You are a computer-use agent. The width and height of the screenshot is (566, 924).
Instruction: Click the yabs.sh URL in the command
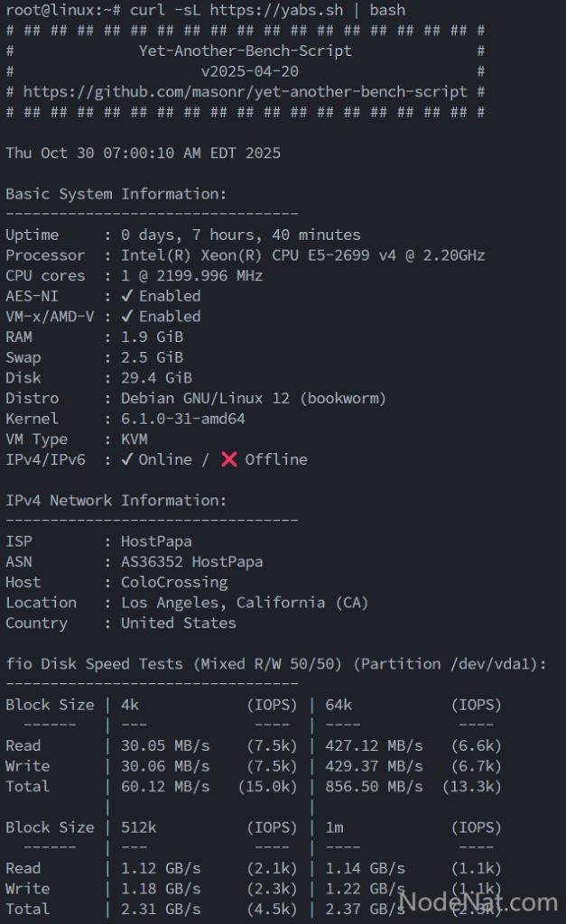pos(268,11)
